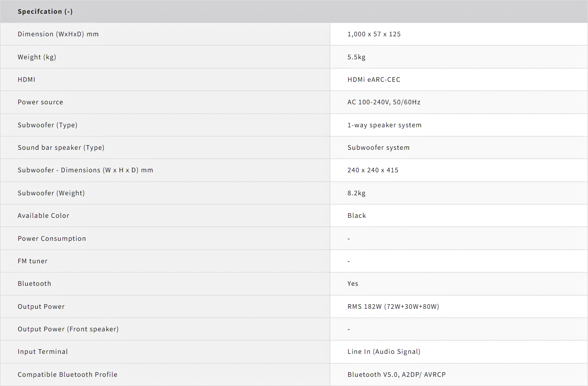Screen dimensions: 588x386
Task: Select the Black color value
Action: [x=356, y=216]
